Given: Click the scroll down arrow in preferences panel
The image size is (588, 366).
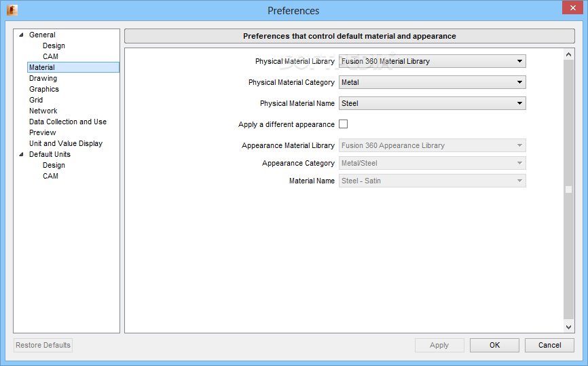Looking at the screenshot, I should (568, 327).
